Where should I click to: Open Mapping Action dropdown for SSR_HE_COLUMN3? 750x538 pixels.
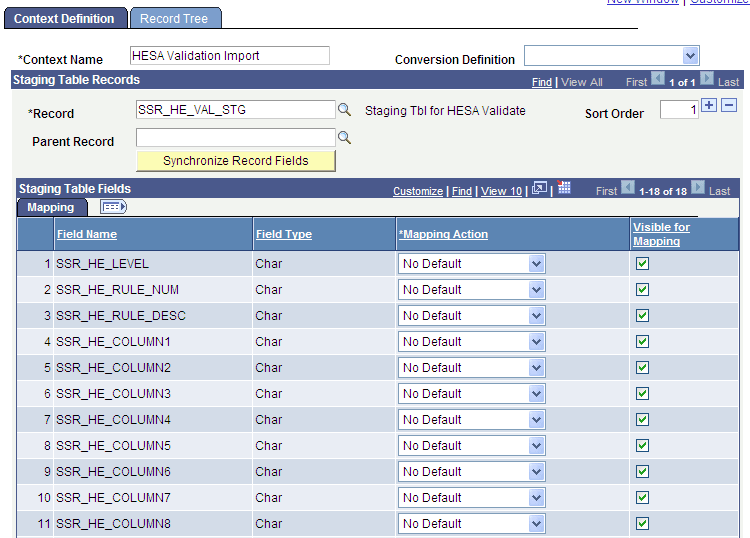click(x=472, y=394)
